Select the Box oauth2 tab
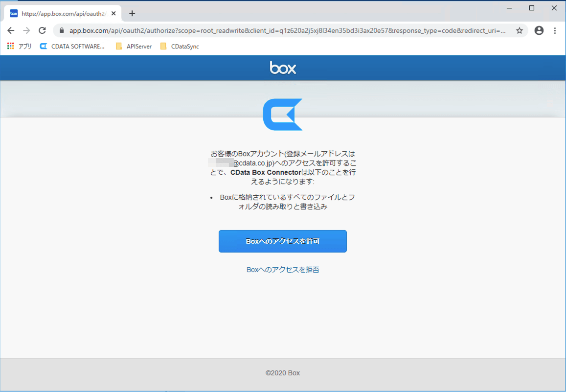 (63, 13)
